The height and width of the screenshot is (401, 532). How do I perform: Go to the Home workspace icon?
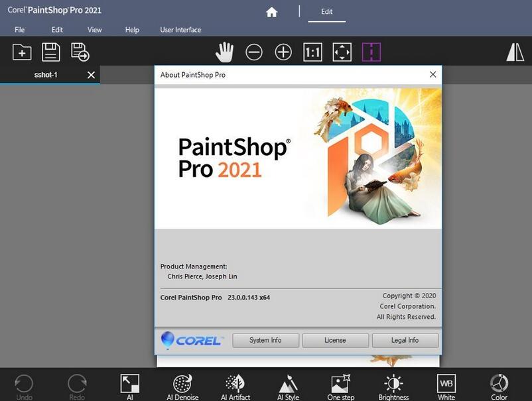[x=271, y=12]
